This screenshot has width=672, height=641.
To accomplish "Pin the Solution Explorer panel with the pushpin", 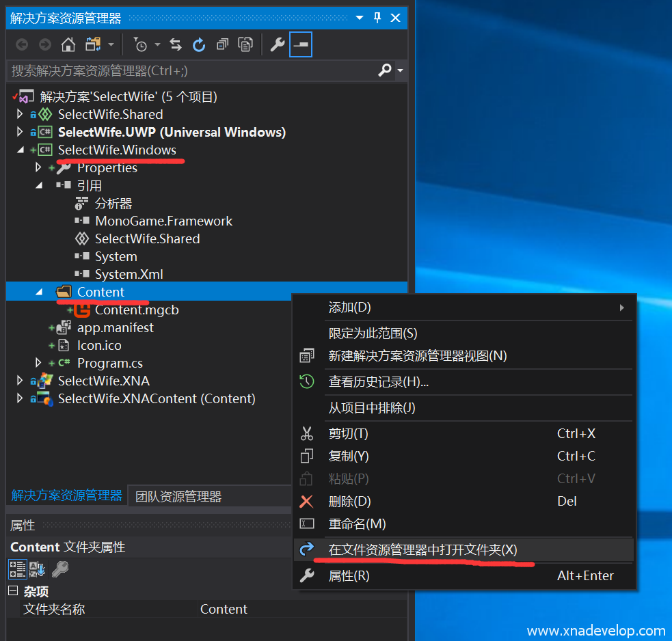I will click(377, 18).
